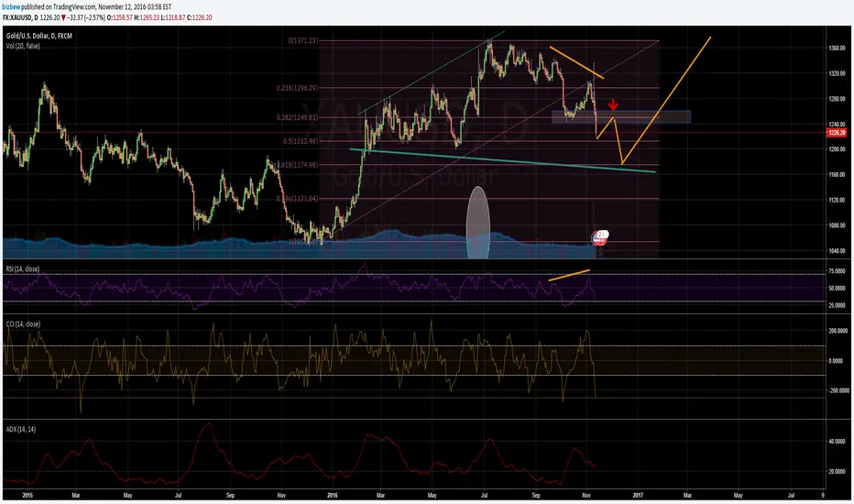Select the Gold/U.S. Dollar, D, FXCM chart title

[x=39, y=36]
